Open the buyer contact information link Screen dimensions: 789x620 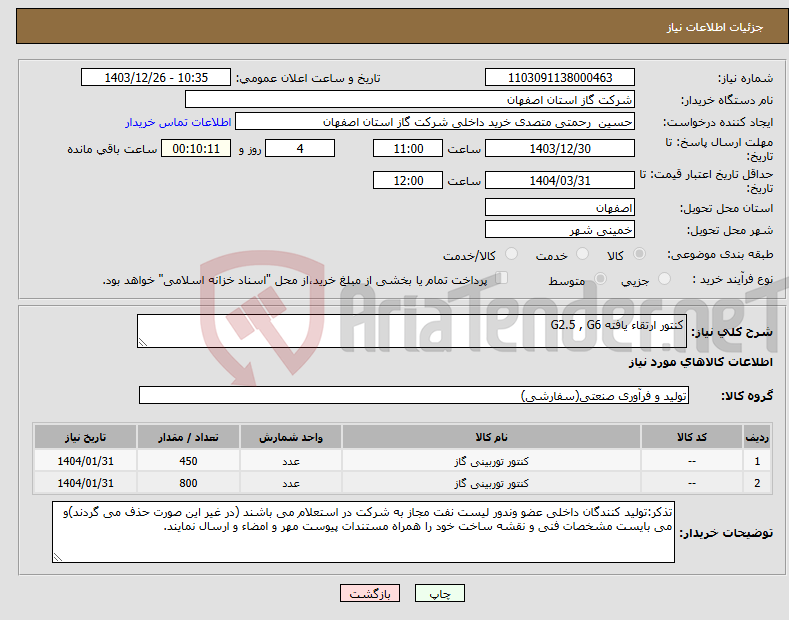(178, 122)
